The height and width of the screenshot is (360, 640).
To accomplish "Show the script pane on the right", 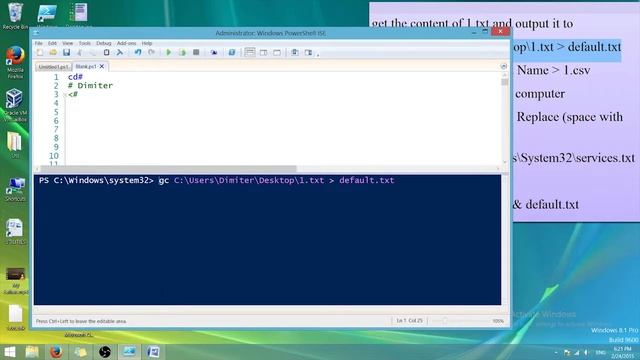I will pyautogui.click(x=264, y=52).
